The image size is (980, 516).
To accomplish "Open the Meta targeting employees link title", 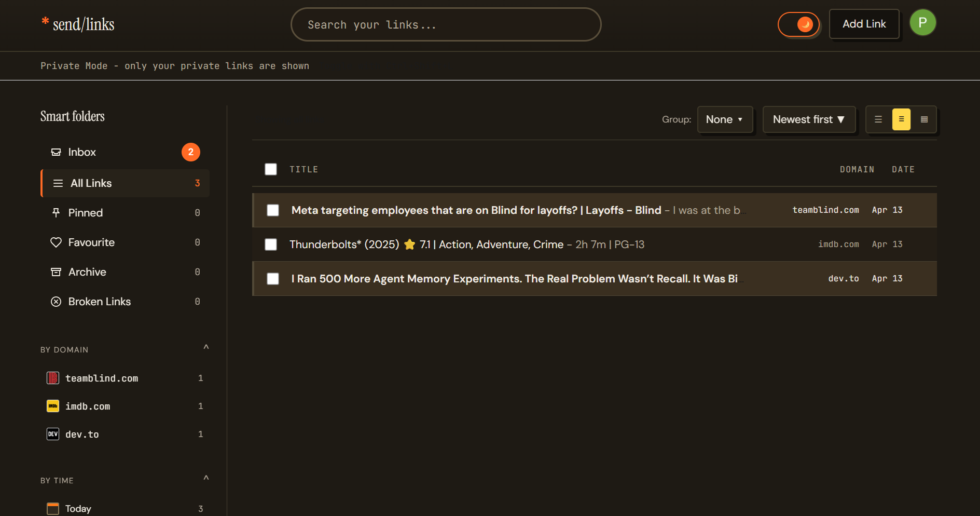I will click(476, 210).
